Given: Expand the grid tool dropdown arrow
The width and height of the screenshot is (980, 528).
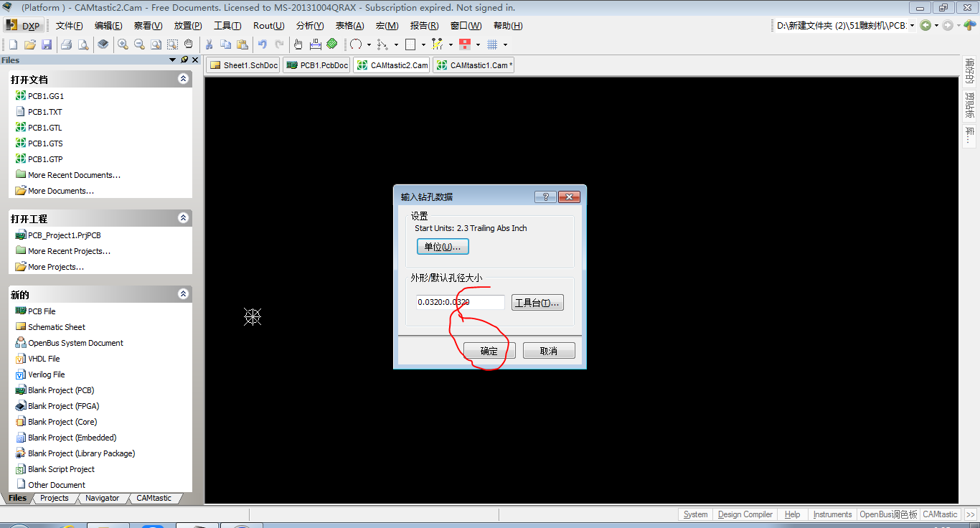Looking at the screenshot, I should pyautogui.click(x=505, y=44).
